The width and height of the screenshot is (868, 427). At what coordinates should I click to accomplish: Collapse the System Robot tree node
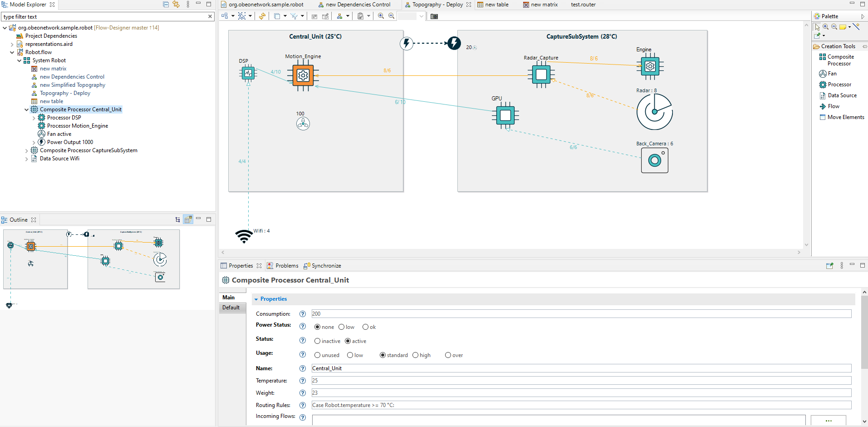[19, 60]
